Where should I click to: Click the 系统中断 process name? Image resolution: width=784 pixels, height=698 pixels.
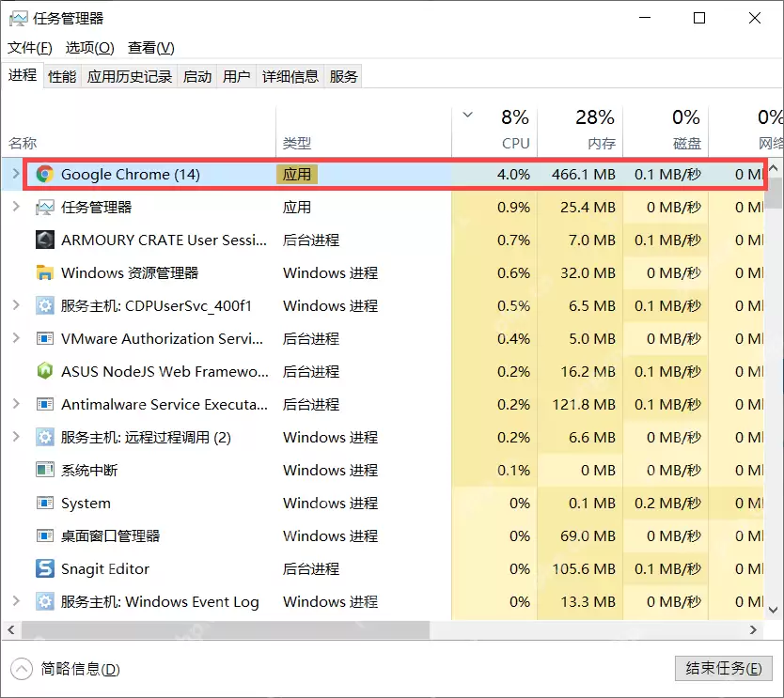tap(89, 470)
